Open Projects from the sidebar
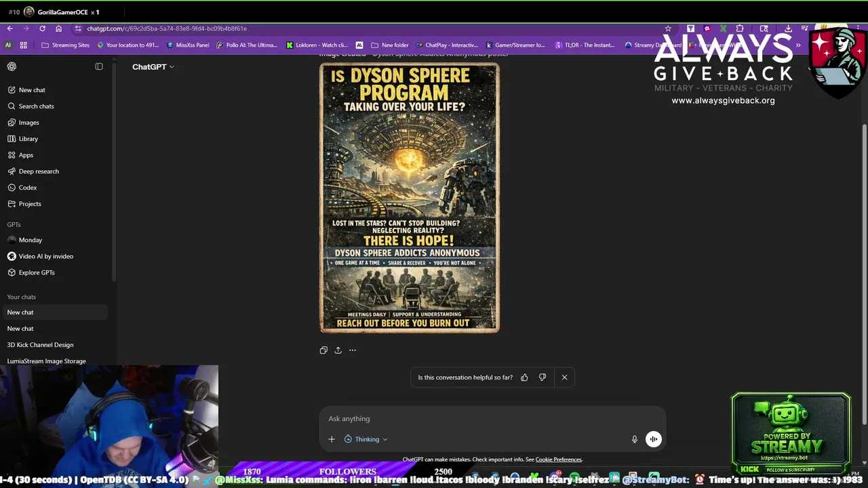The image size is (868, 488). tap(24, 204)
